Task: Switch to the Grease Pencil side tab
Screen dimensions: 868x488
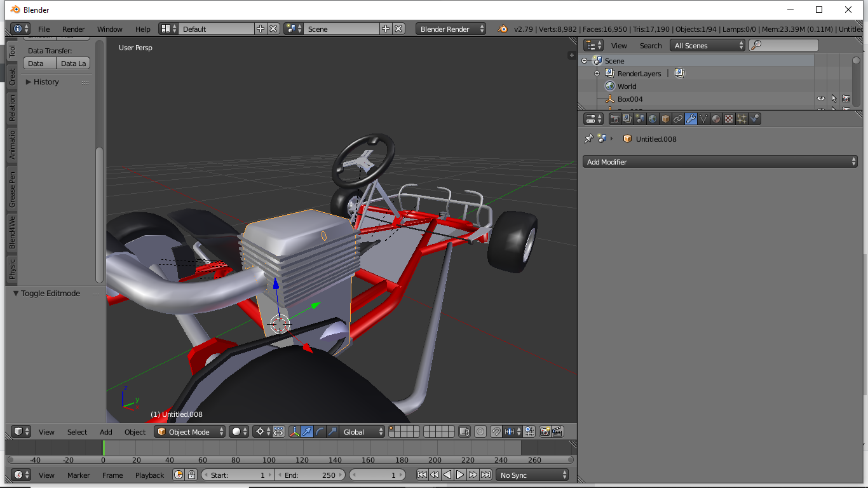Action: (12, 189)
